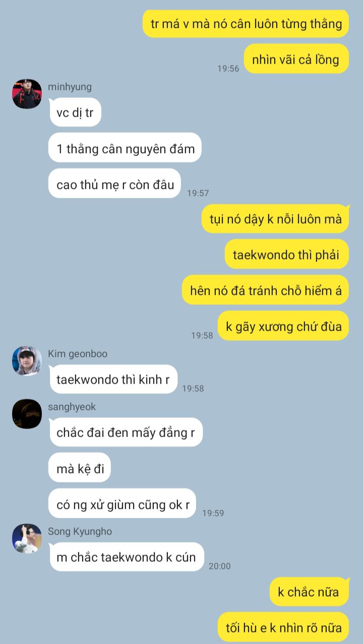Image resolution: width=363 pixels, height=644 pixels.
Task: Select message 'vc dị tr'
Action: tap(75, 113)
